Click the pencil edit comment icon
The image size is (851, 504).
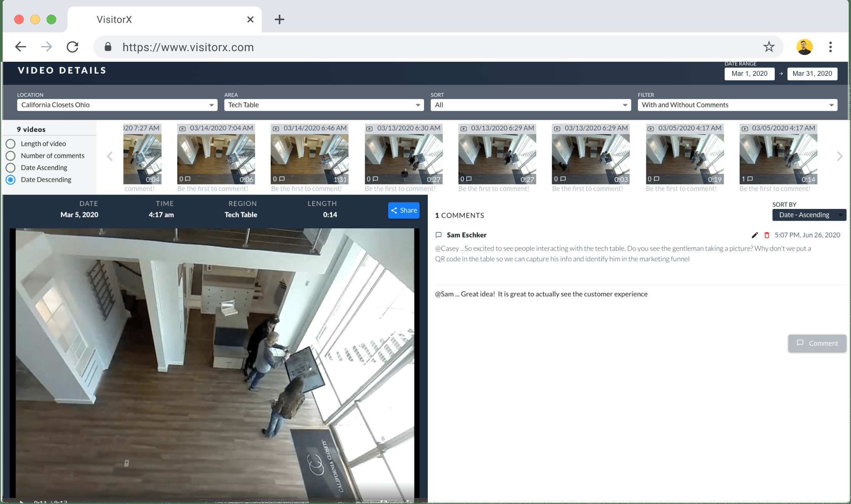point(755,235)
